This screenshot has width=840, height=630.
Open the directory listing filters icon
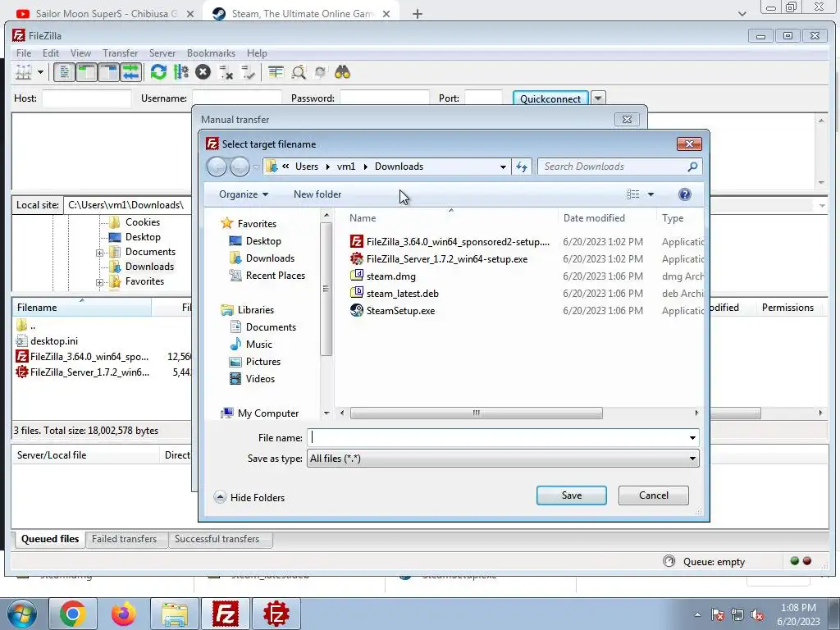(276, 72)
